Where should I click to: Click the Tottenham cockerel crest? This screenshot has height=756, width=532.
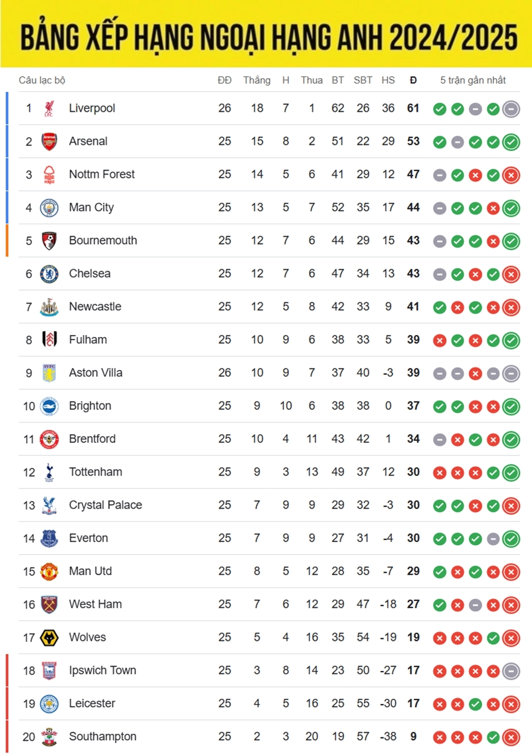[49, 472]
